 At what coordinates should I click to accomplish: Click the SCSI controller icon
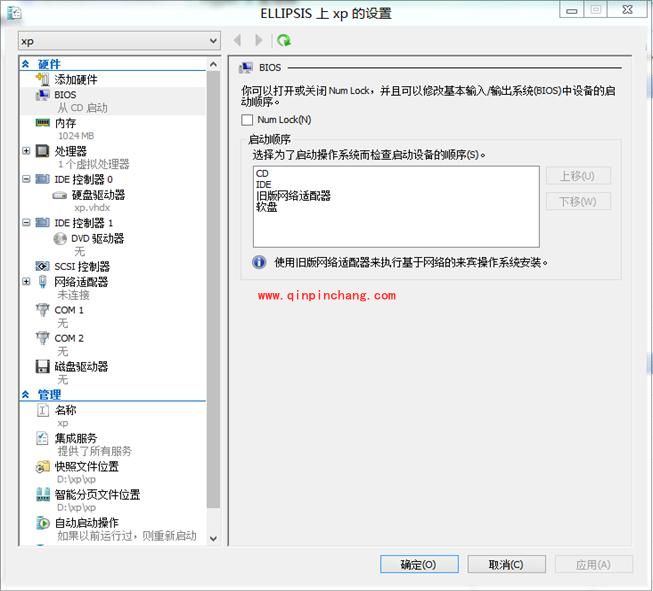pyautogui.click(x=42, y=266)
